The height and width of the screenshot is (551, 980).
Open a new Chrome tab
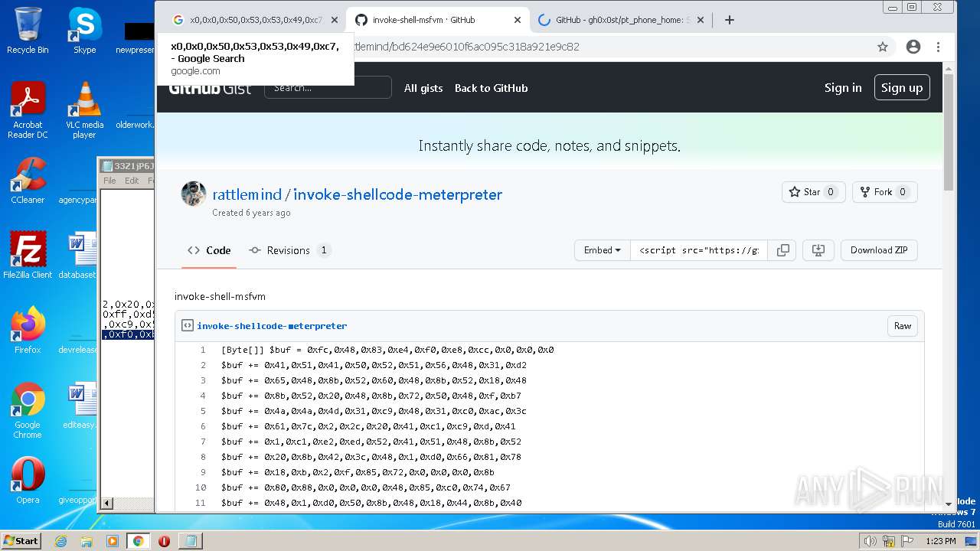[729, 20]
